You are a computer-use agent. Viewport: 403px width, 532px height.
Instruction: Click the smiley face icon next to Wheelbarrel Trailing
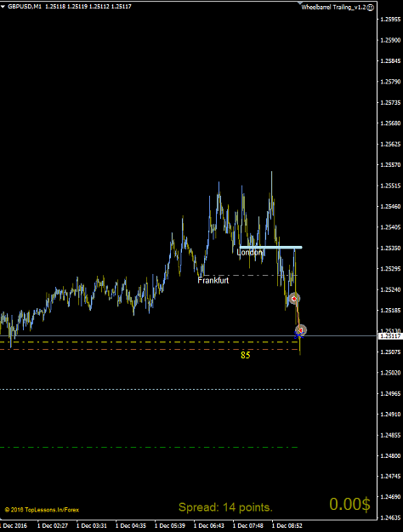point(371,8)
